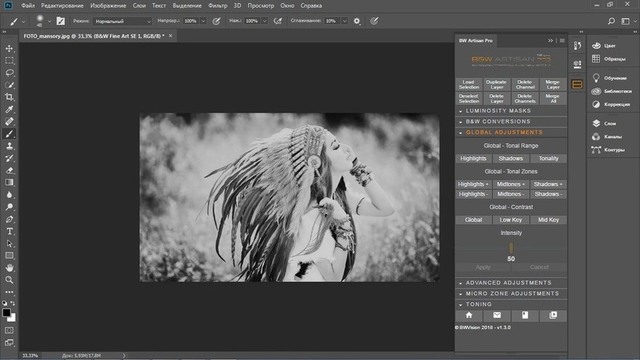Viewport: 640px width, 360px height.
Task: Select the Eraser tool
Action: point(9,170)
